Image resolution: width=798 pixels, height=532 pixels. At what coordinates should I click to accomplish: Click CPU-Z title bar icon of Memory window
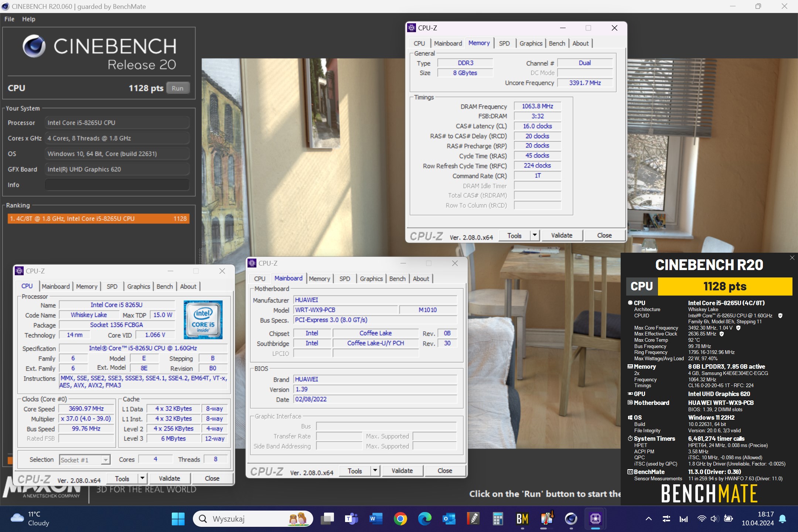[411, 28]
